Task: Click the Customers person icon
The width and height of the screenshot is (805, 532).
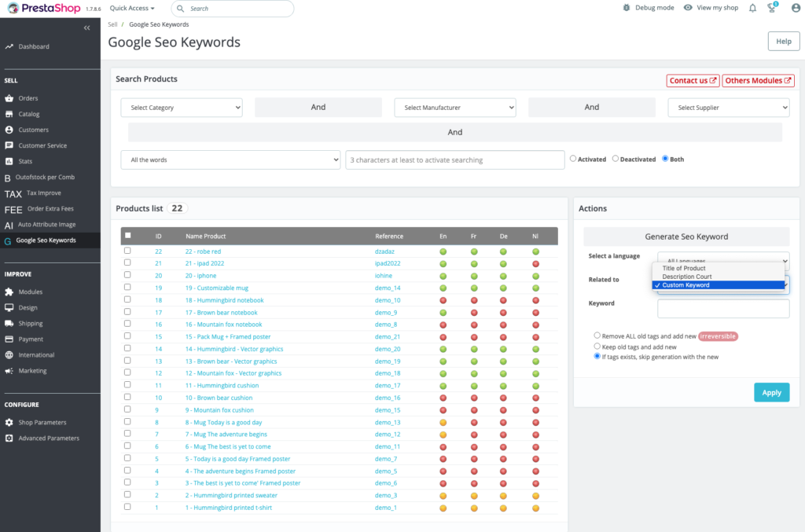Action: (x=9, y=130)
